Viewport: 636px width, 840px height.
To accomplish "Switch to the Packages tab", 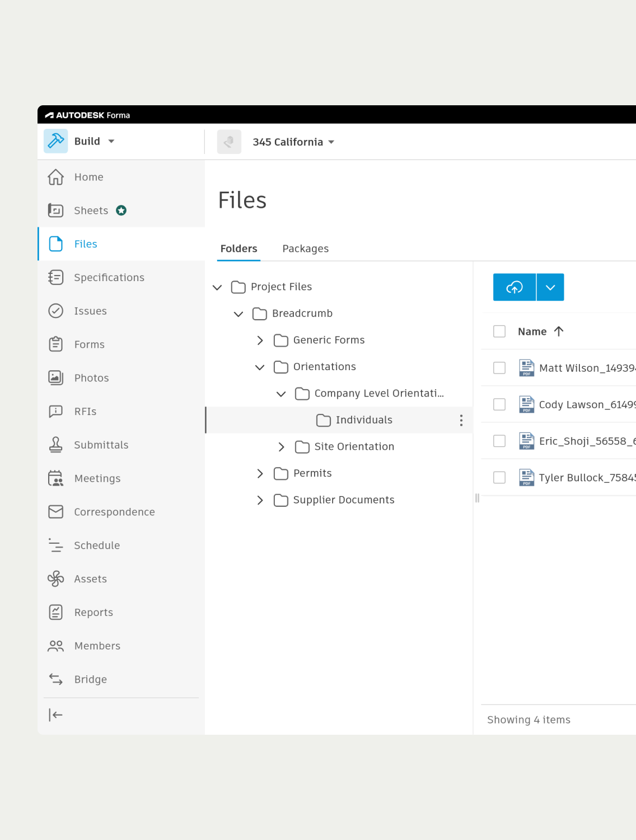I will (306, 249).
